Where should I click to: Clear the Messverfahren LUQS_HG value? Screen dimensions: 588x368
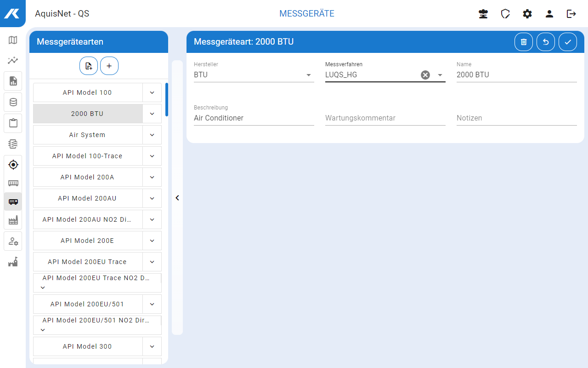click(x=425, y=75)
